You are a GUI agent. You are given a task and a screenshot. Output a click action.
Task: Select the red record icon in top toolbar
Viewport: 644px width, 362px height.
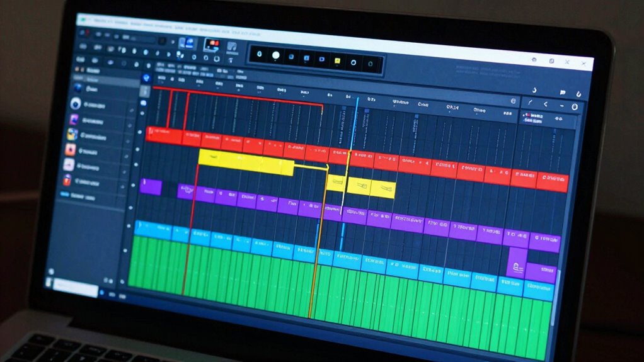[212, 44]
